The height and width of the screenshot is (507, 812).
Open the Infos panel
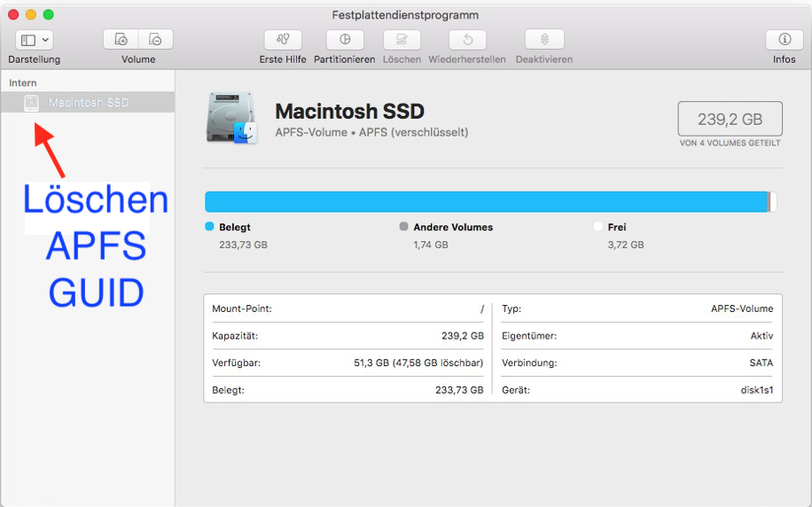784,40
